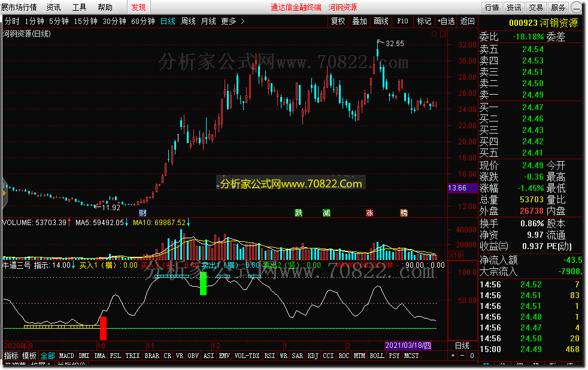Image resolution: width=588 pixels, height=370 pixels.
Task: Click the 卖一 price 24.49
Action: coord(532,95)
